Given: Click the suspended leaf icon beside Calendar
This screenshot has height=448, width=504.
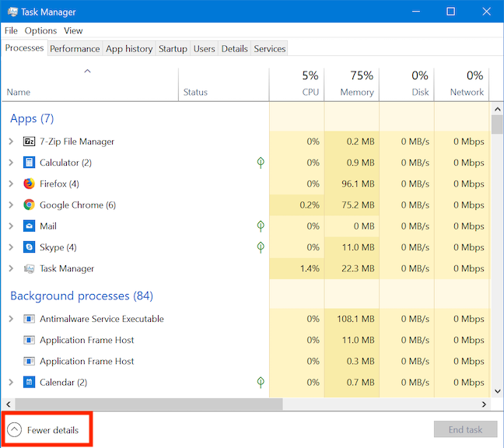Looking at the screenshot, I should point(261,382).
